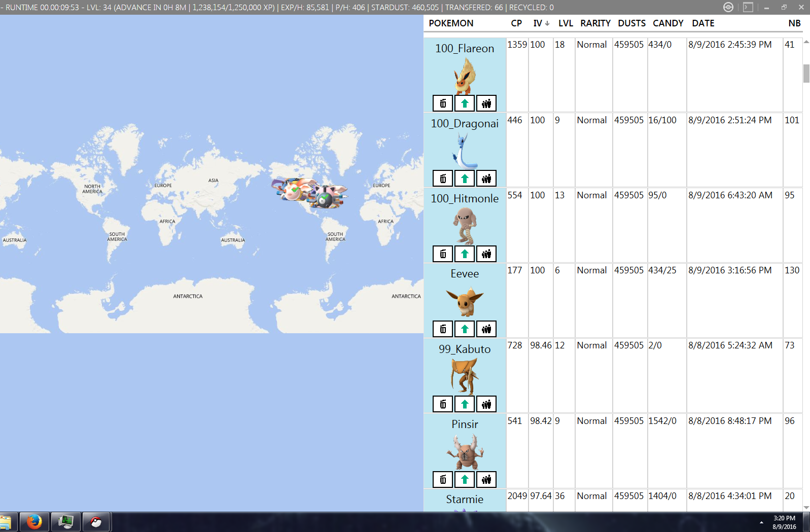Viewport: 810px width, 532px height.
Task: Click the date 8/8/2016 4:34:01 PM
Action: [x=730, y=496]
